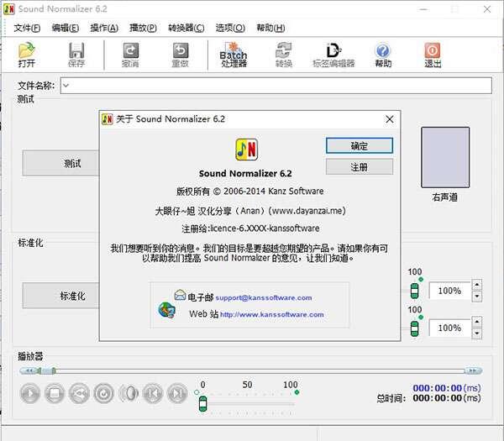Click the Convert (转换) toolbar icon
Screen dimensions: 504x441
click(x=283, y=55)
